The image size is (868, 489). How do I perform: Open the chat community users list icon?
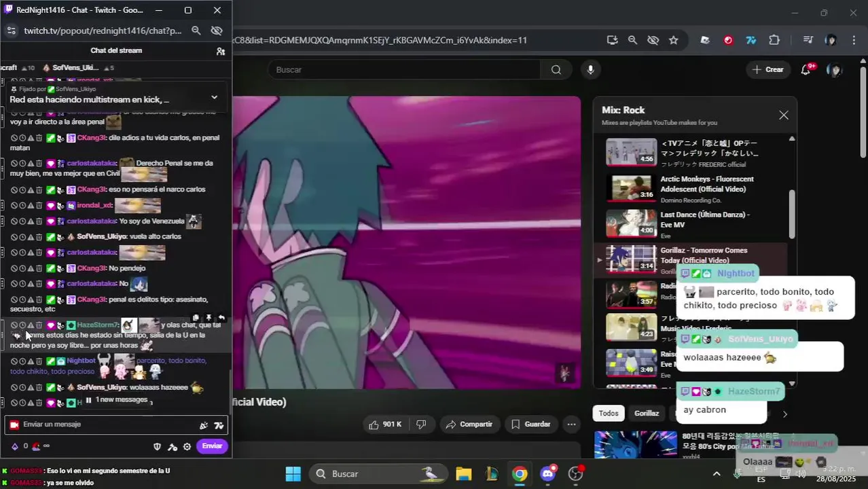pyautogui.click(x=220, y=51)
